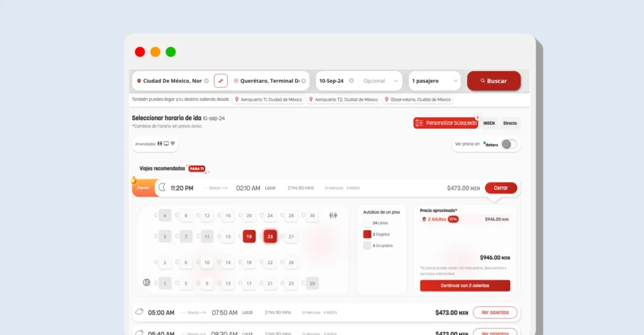Viewport: 644px width, 335px height.
Task: Select the Directo filter tab
Action: [x=510, y=123]
